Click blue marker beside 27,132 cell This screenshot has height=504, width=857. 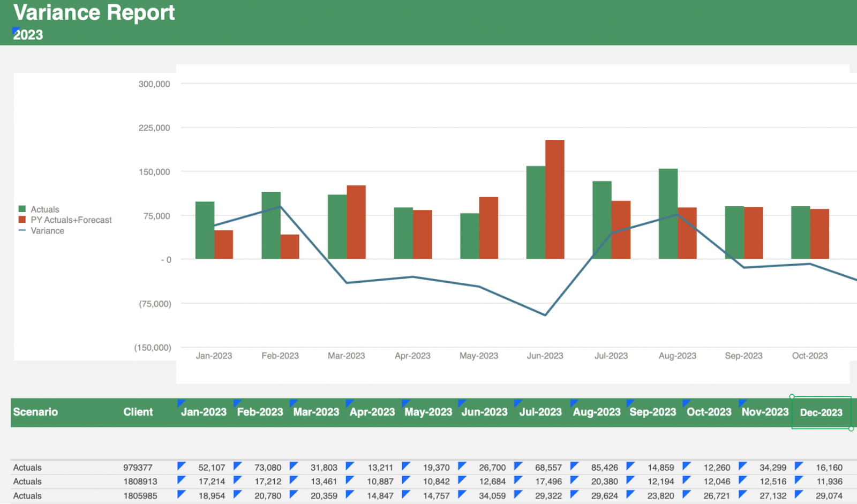742,494
